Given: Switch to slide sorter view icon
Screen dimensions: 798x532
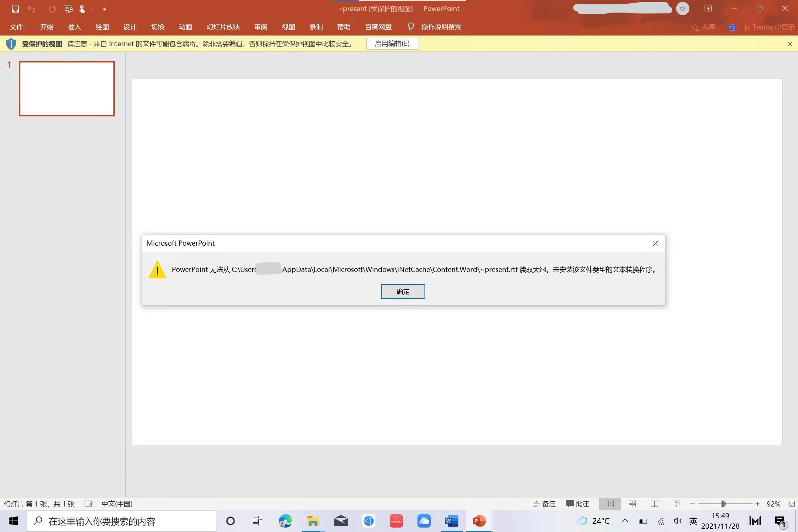Looking at the screenshot, I should click(632, 504).
